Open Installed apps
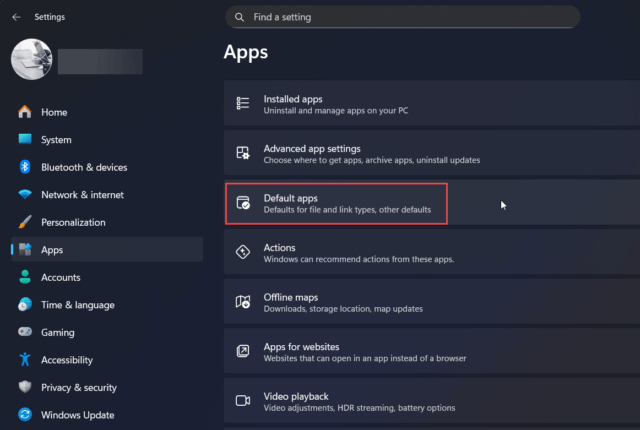The image size is (640, 430). click(432, 103)
